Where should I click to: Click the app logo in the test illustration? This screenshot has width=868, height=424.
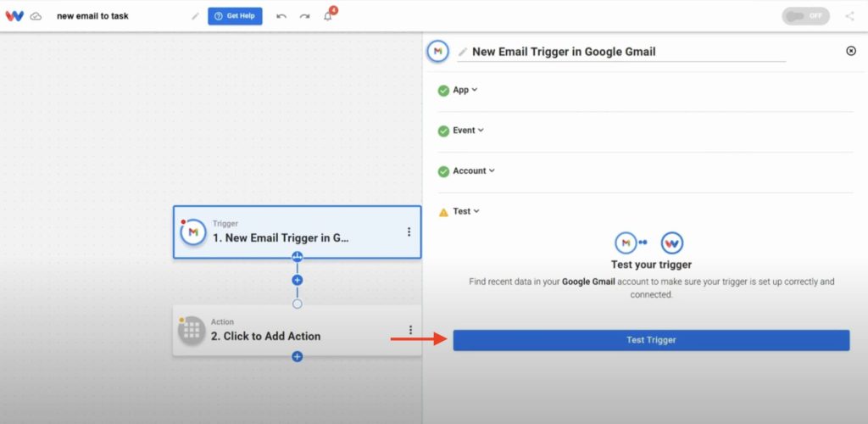pos(672,243)
